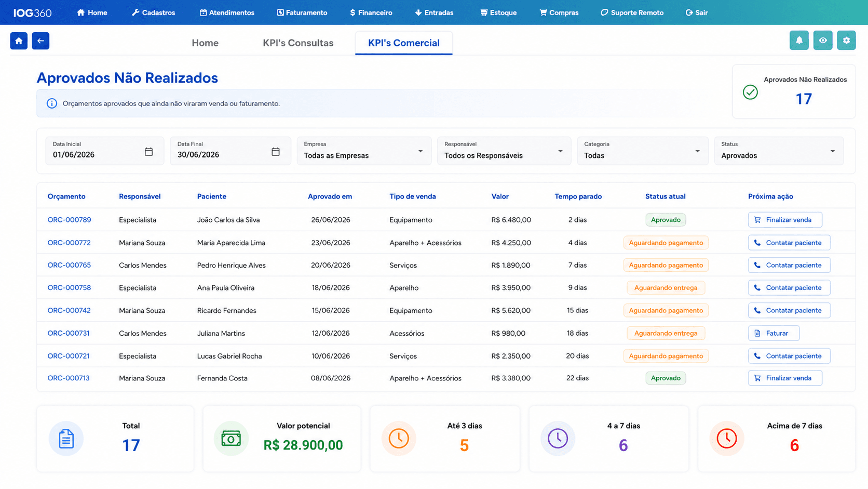Click the Data Inicial date field
This screenshot has width=868, height=489.
[x=105, y=151]
